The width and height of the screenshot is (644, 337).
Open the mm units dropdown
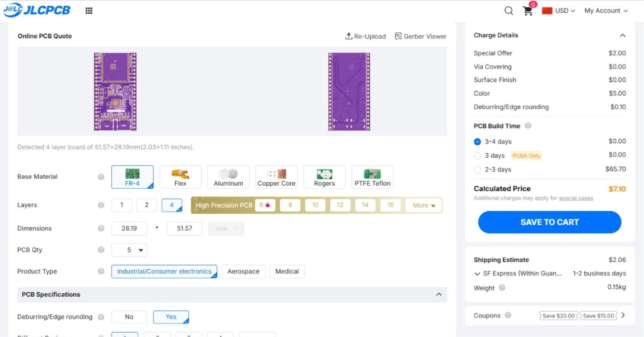point(226,229)
